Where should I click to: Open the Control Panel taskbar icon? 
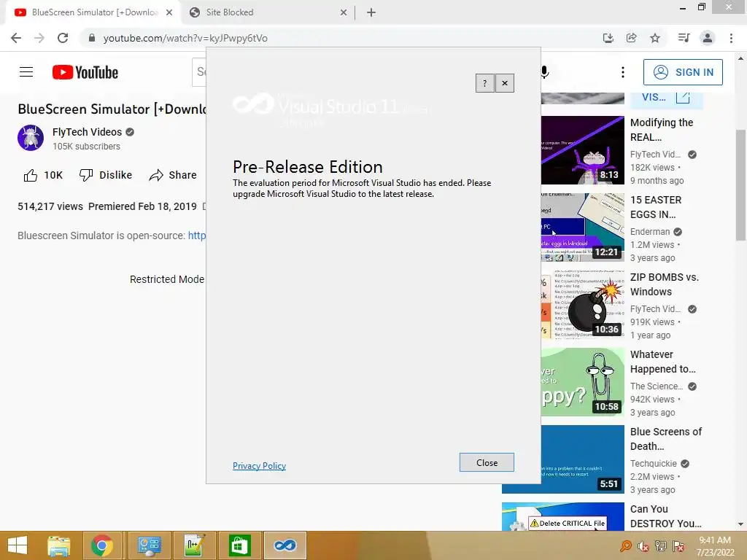(149, 545)
